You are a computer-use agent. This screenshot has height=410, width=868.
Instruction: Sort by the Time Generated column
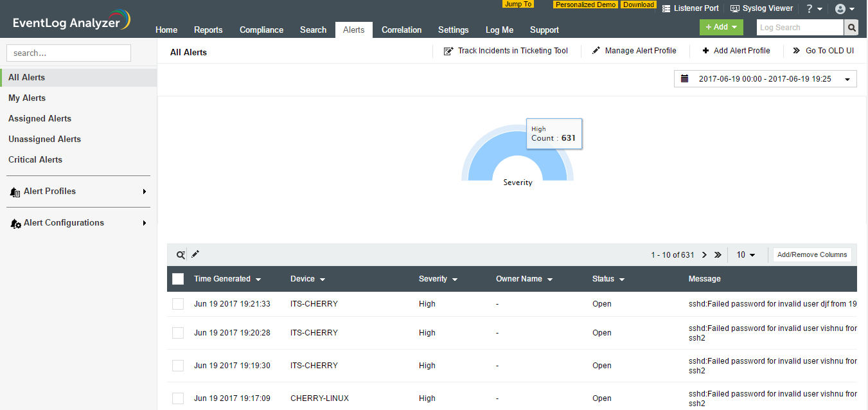227,279
